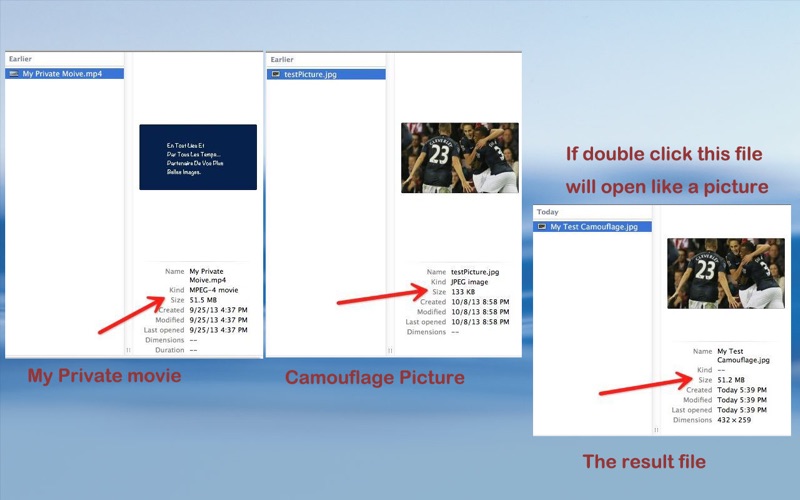This screenshot has width=800, height=500.
Task: Click movie file icon beside My Private Moive.mp4
Action: [x=14, y=73]
